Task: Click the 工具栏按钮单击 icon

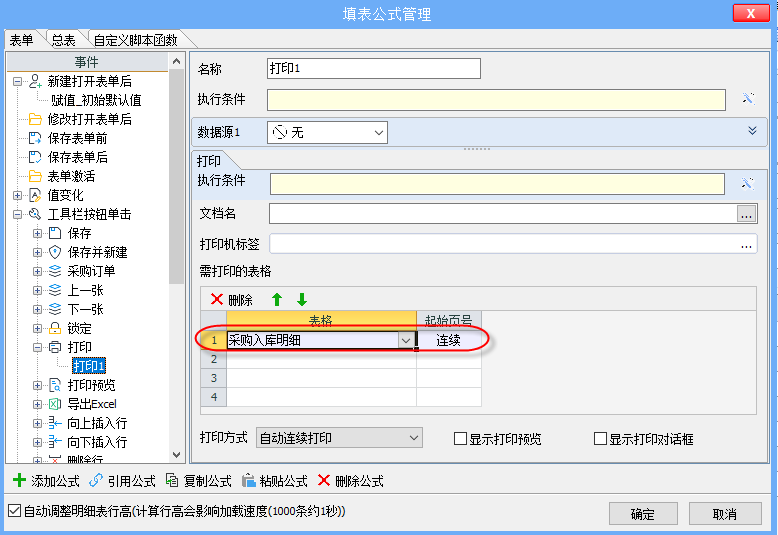Action: tap(35, 214)
